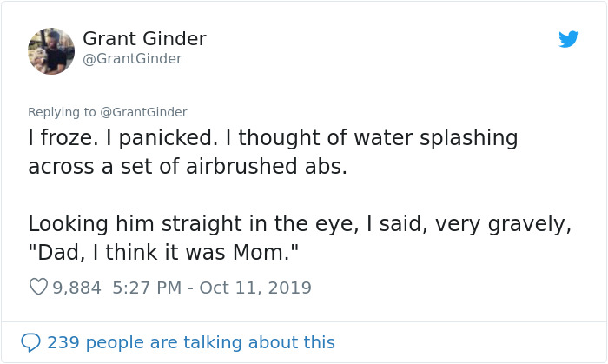The image size is (608, 364).
Task: Click the Twitter bird logo
Action: coord(569,39)
